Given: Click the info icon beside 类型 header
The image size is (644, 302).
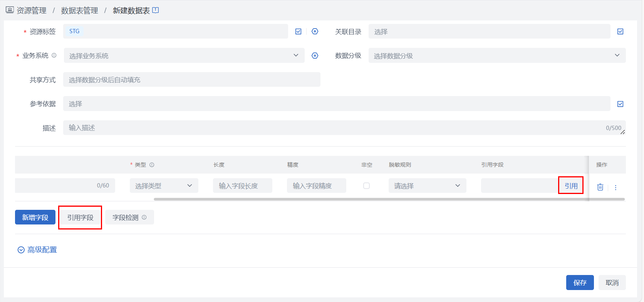Looking at the screenshot, I should pos(152,165).
